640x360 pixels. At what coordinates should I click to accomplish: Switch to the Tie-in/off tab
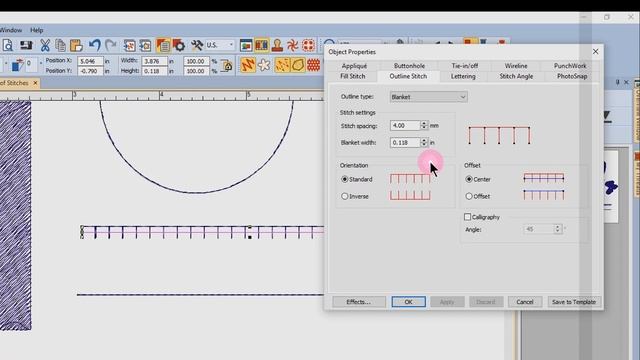(x=465, y=66)
